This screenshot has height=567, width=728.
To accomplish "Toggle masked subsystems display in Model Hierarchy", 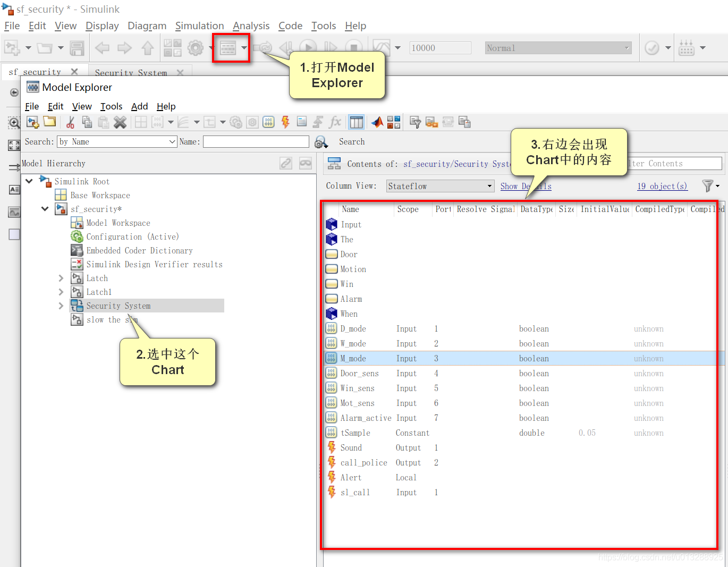I will (x=306, y=163).
